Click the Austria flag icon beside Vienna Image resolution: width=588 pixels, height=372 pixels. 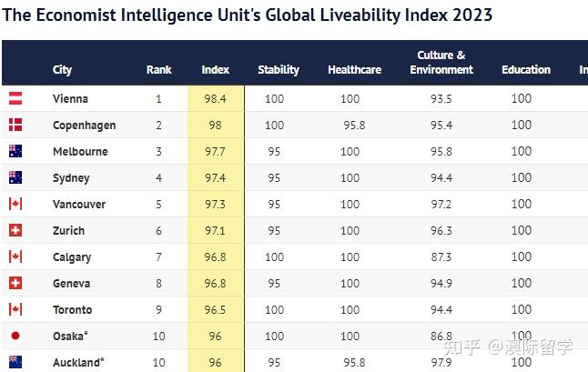[x=15, y=98]
